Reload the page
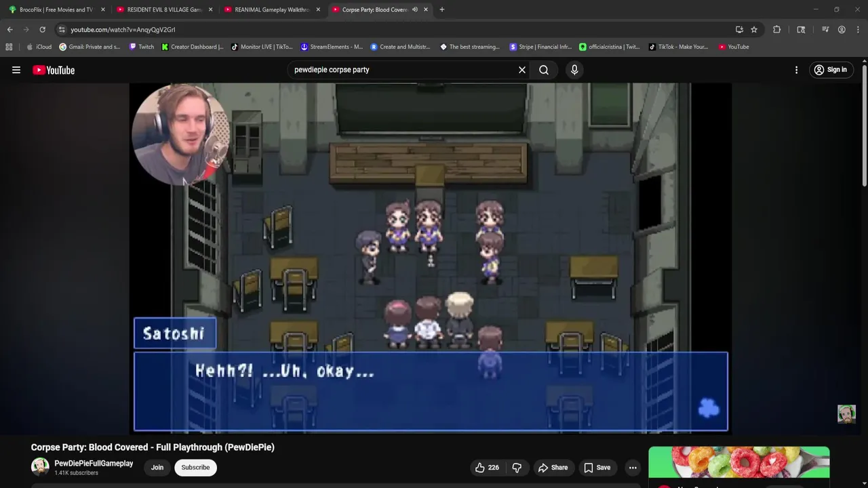The height and width of the screenshot is (488, 868). click(x=42, y=30)
